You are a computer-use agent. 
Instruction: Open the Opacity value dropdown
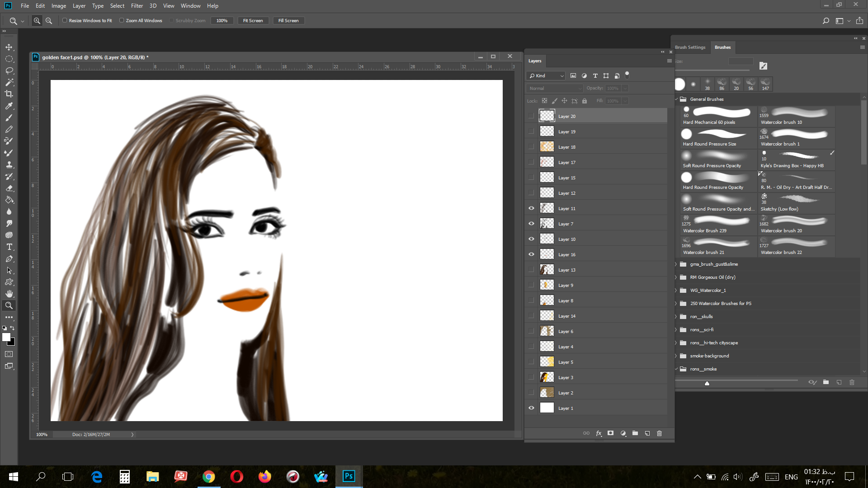(625, 89)
